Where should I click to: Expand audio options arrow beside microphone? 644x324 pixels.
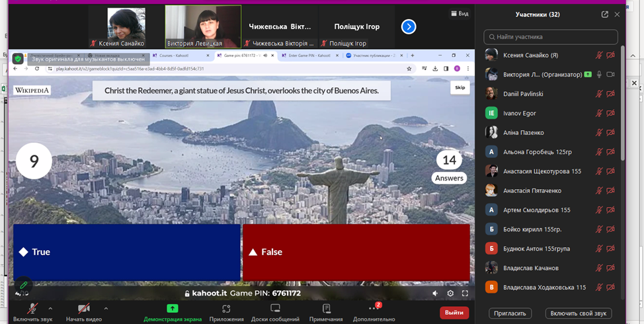[x=50, y=308]
